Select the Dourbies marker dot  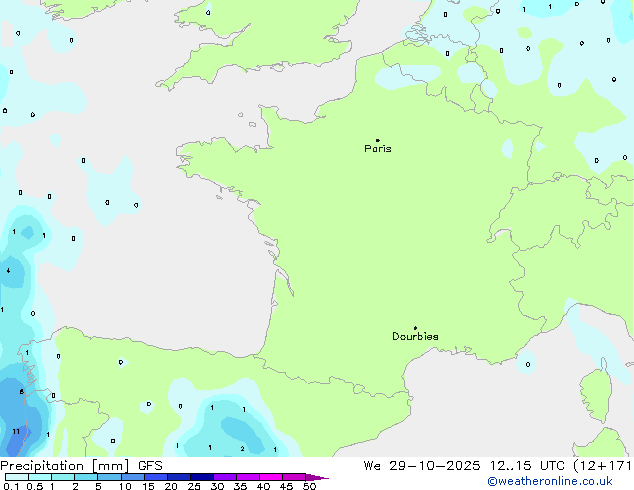(415, 328)
